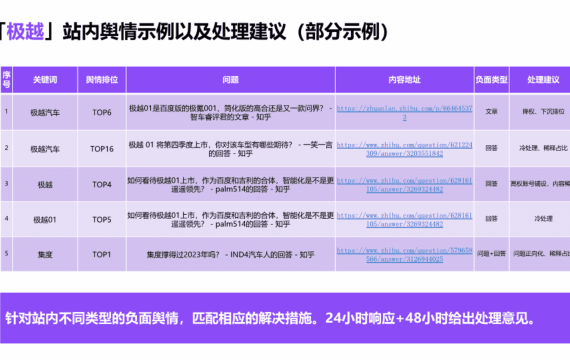The image size is (570, 360).
Task: Click the footer banner about 24小时响应+48小时
Action: coord(285,318)
